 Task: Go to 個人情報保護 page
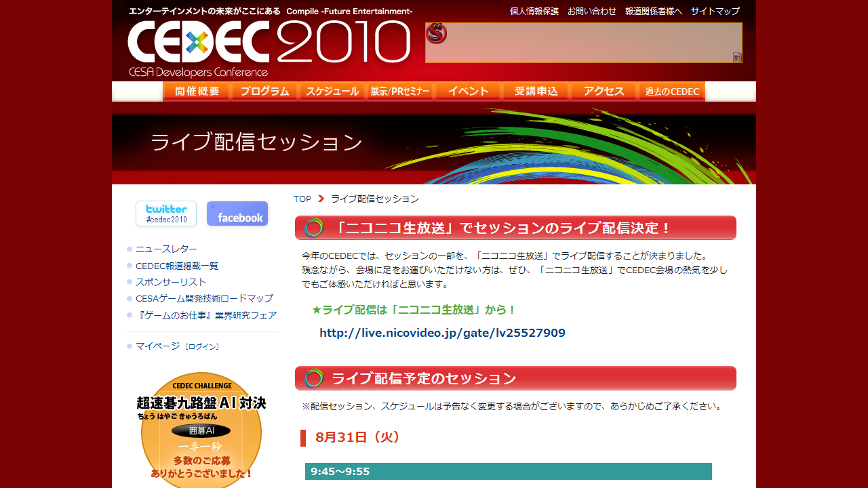pyautogui.click(x=534, y=11)
